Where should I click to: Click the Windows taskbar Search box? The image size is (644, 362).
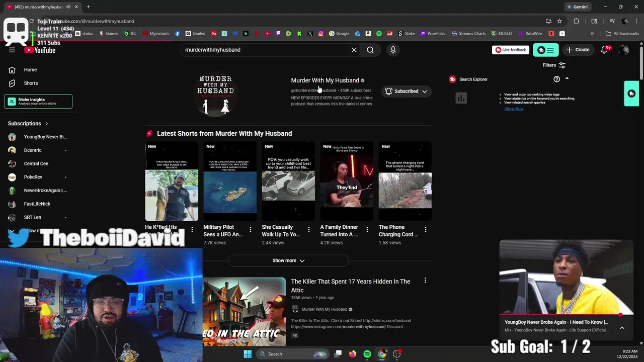(293, 354)
